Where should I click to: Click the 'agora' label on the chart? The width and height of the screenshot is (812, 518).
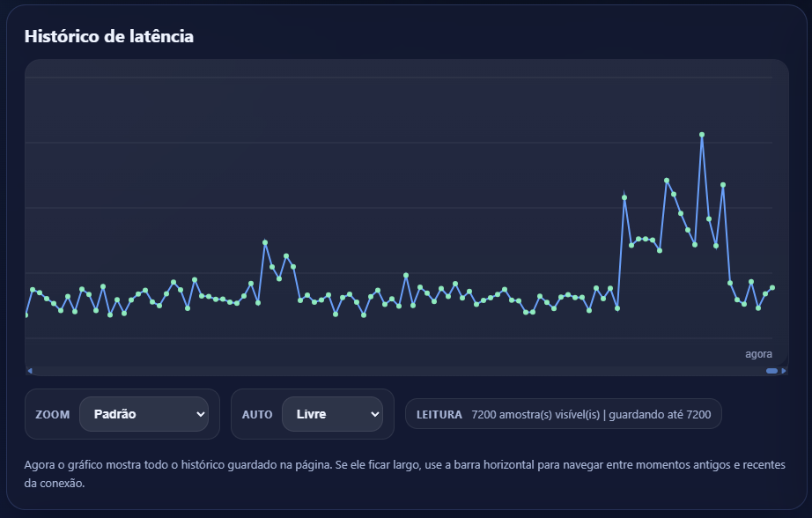(758, 353)
